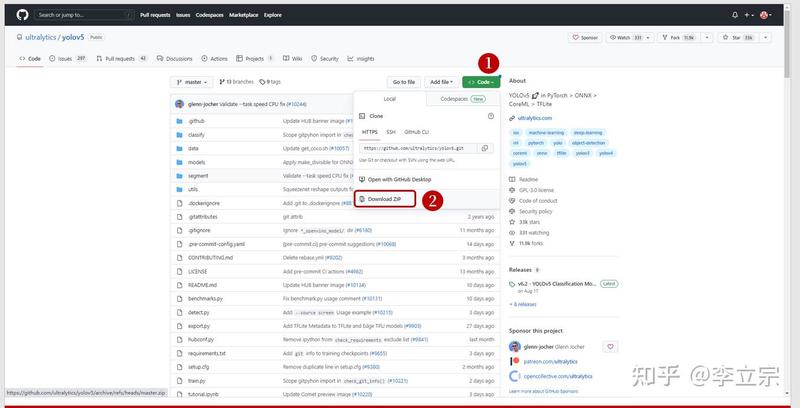
Task: Open the 9 tags link
Action: (270, 82)
